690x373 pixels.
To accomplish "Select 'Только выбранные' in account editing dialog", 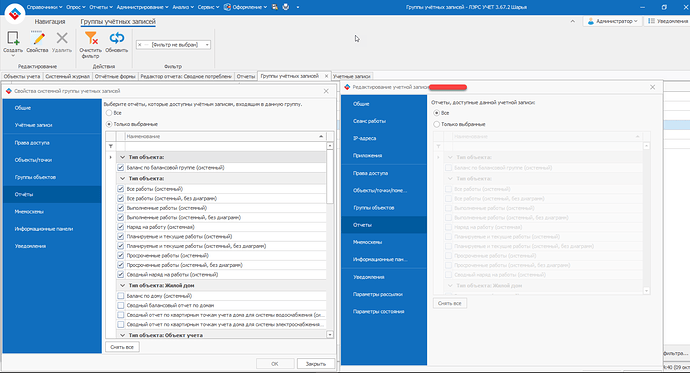I will 437,124.
